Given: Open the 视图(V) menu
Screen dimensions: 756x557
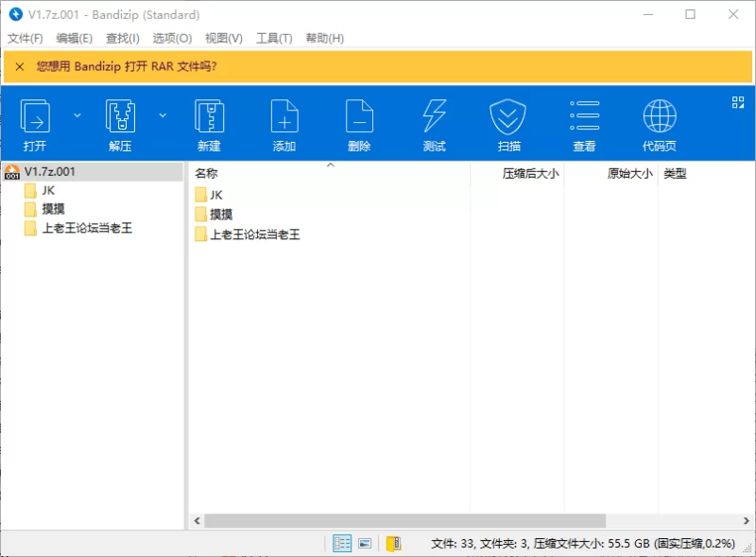Looking at the screenshot, I should [x=224, y=38].
